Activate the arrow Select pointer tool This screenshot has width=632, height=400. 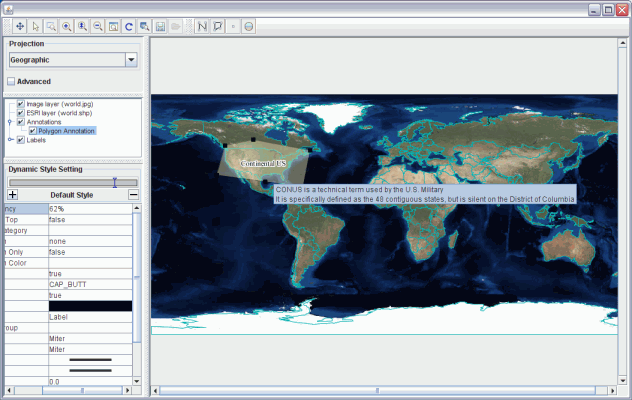(35, 25)
